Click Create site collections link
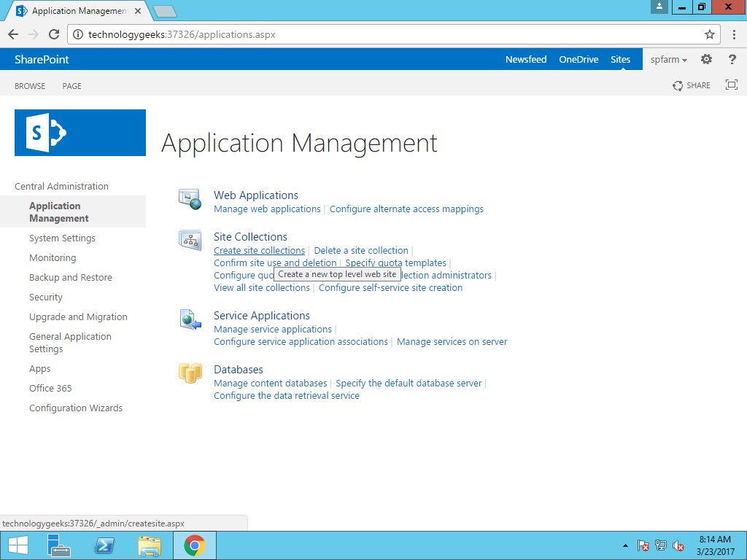This screenshot has width=747, height=560. 259,251
